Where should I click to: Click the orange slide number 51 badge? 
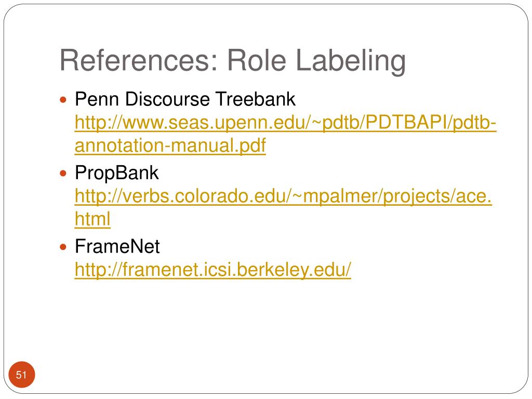pos(22,375)
